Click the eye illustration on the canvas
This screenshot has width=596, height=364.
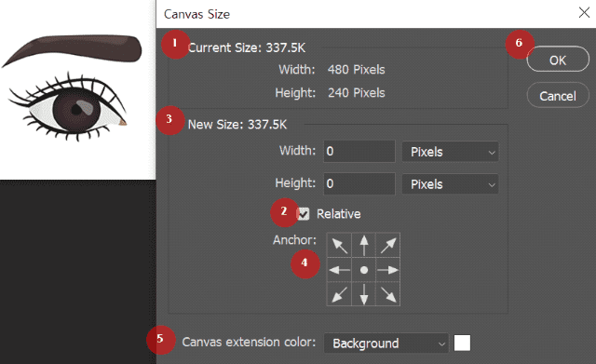tap(68, 107)
